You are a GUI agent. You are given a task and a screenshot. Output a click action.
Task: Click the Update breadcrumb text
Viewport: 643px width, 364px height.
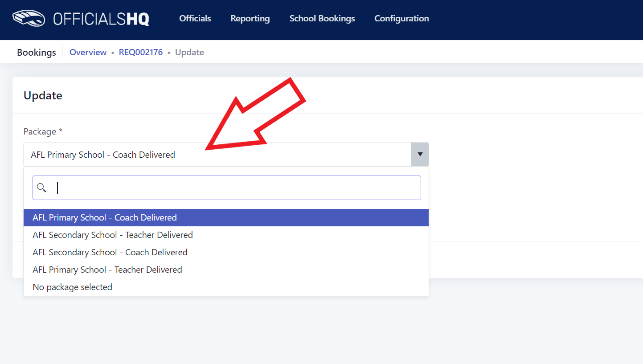[189, 52]
